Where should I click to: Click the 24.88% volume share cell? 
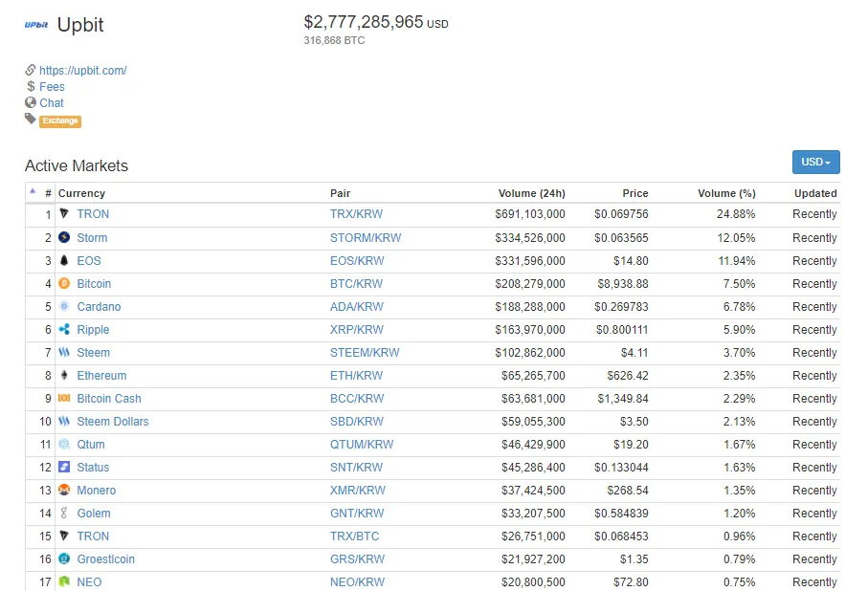pos(736,214)
